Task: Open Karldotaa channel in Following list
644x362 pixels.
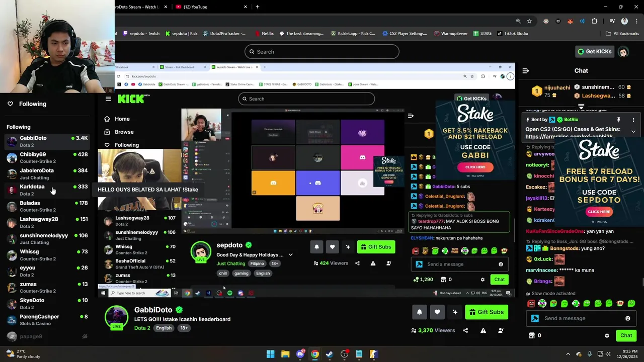Action: pos(47,190)
